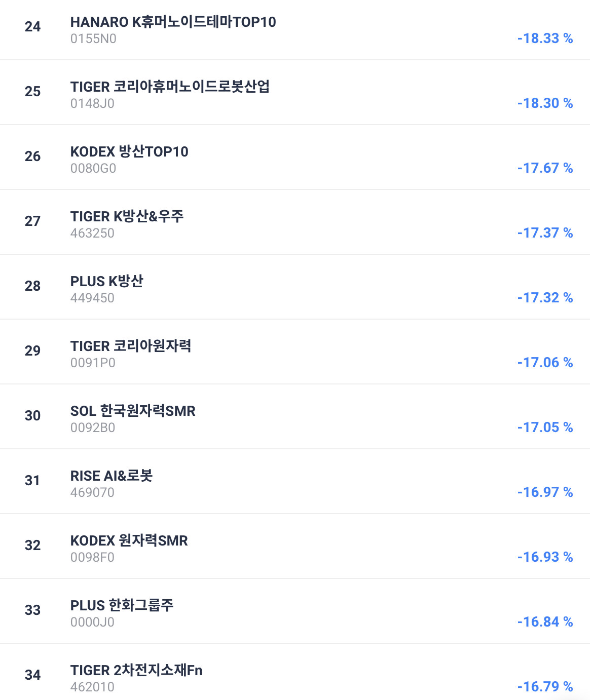Open the PLUS K방산 ETF
Image resolution: width=590 pixels, height=700 pixels.
tap(106, 282)
